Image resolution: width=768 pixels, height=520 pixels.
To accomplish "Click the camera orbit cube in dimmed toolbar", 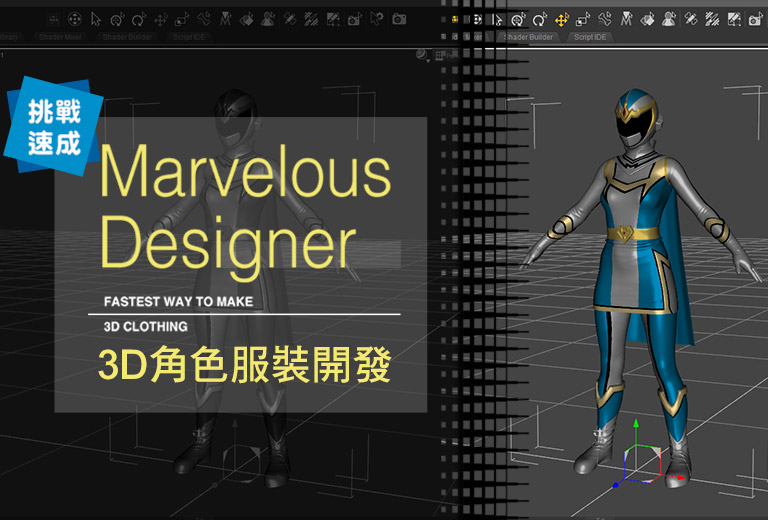I will (x=74, y=19).
